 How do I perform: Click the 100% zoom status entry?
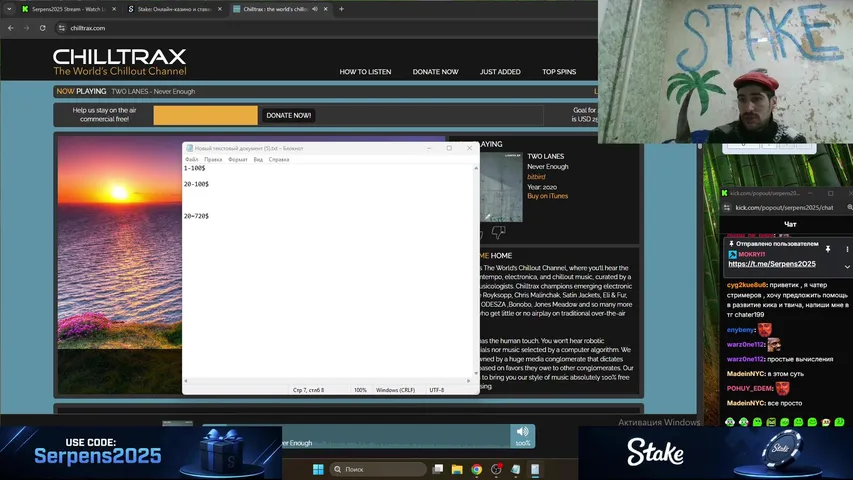[360, 390]
